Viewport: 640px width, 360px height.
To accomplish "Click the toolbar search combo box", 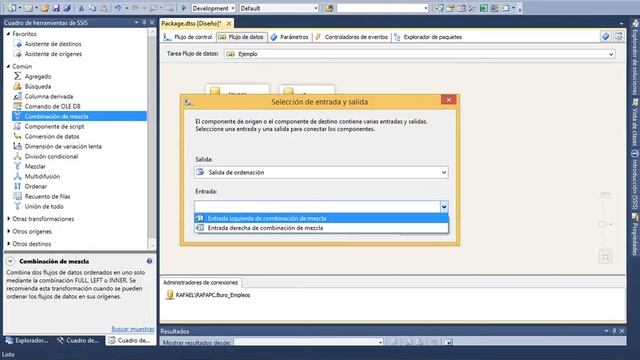I will click(x=382, y=8).
